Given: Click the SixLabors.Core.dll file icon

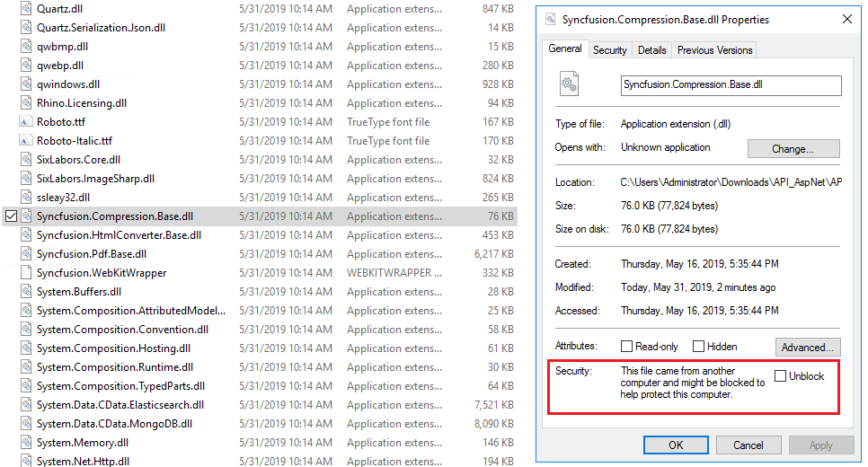Looking at the screenshot, I should 26,159.
